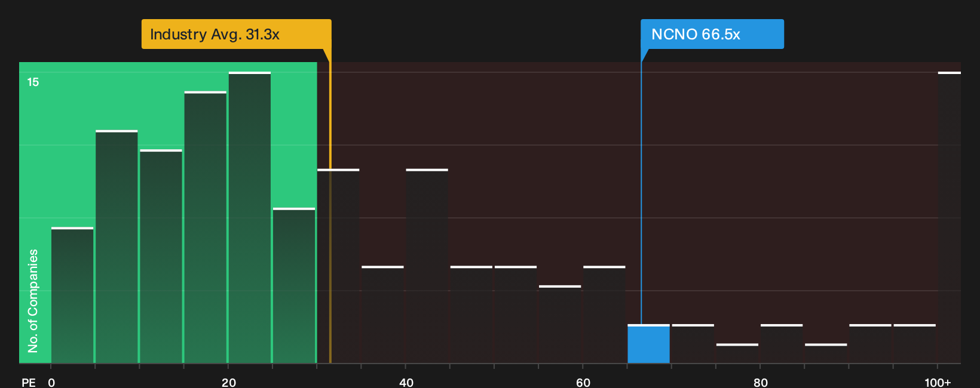Click the x-axis label 80

coord(760,382)
